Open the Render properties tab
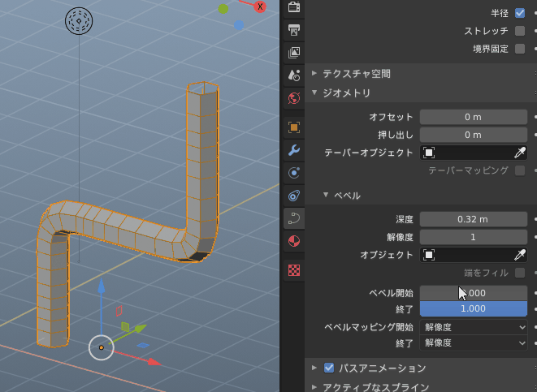537x392 pixels. click(294, 6)
